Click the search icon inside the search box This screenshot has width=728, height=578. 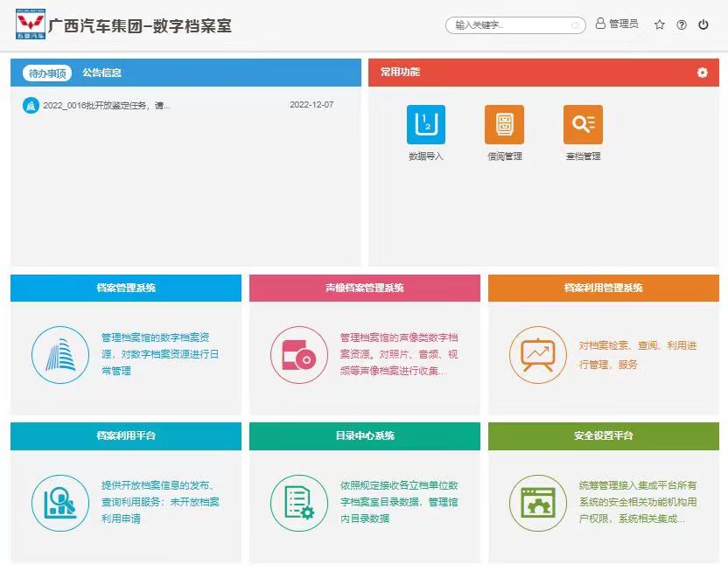pyautogui.click(x=575, y=25)
